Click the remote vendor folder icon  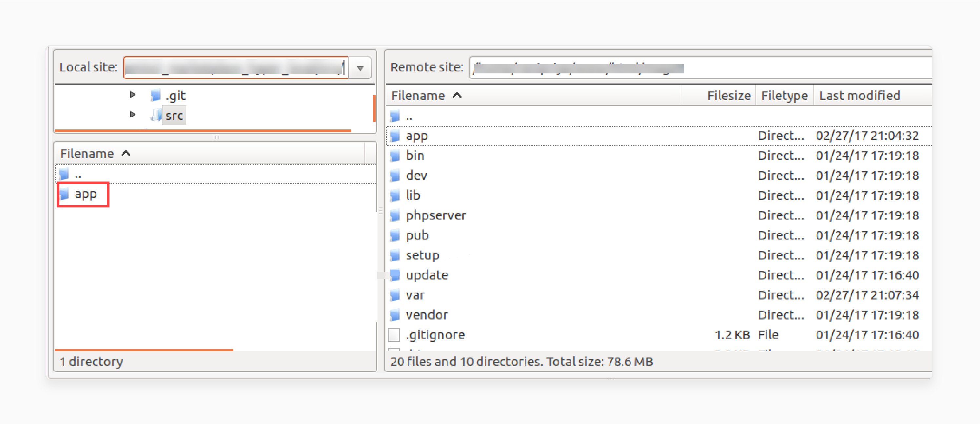tap(395, 315)
